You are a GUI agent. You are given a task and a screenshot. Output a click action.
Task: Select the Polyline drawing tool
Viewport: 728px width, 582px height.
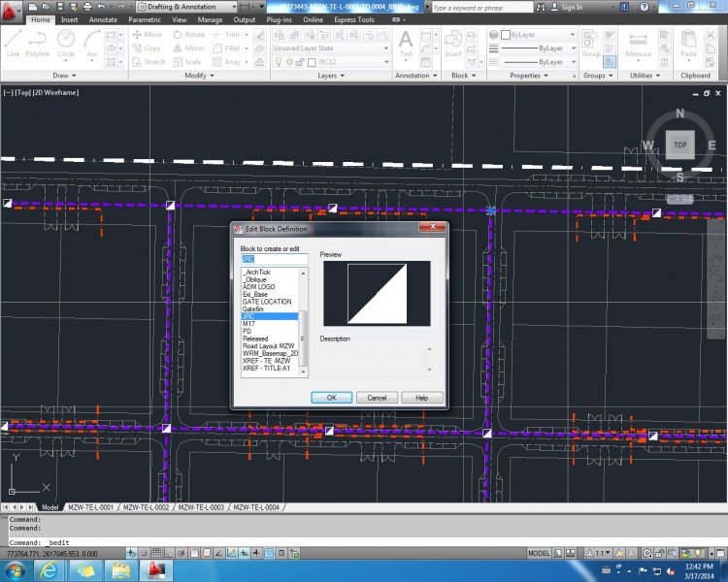coord(38,41)
